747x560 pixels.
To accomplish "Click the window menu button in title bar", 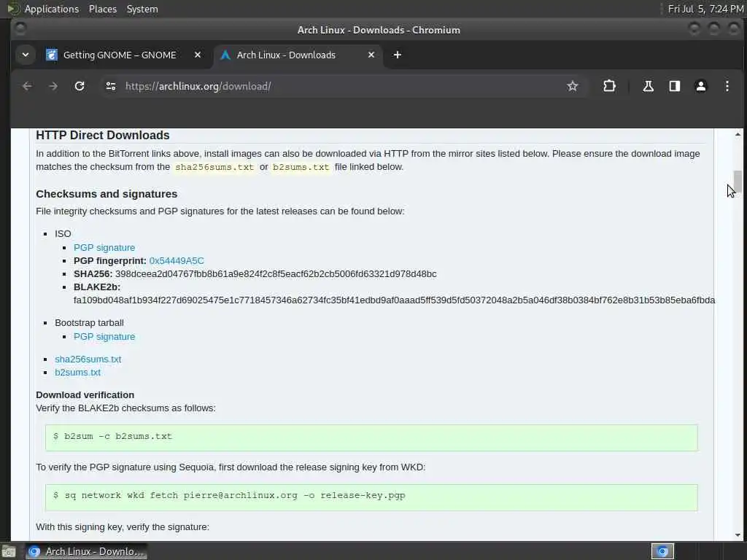I will coord(20,29).
